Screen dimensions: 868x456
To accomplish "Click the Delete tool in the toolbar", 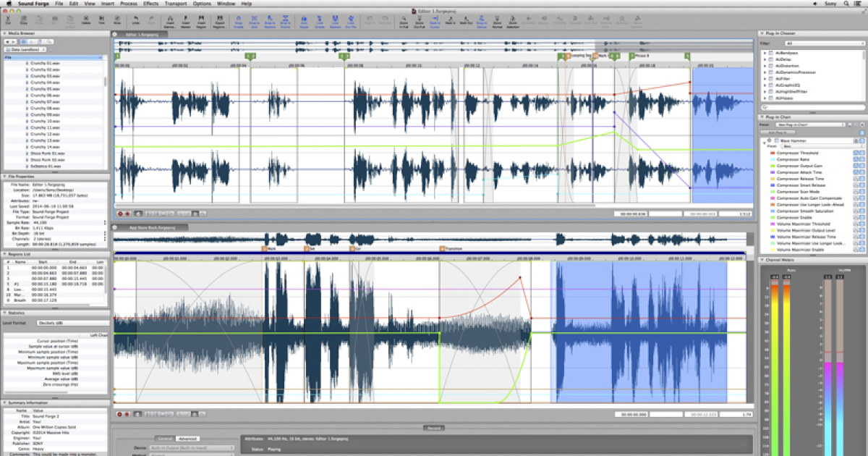I will click(x=86, y=20).
